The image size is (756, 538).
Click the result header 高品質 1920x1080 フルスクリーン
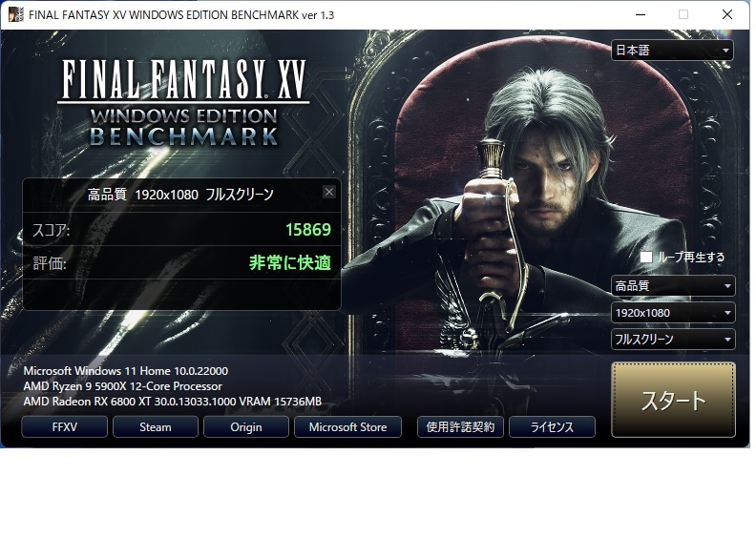(x=180, y=195)
